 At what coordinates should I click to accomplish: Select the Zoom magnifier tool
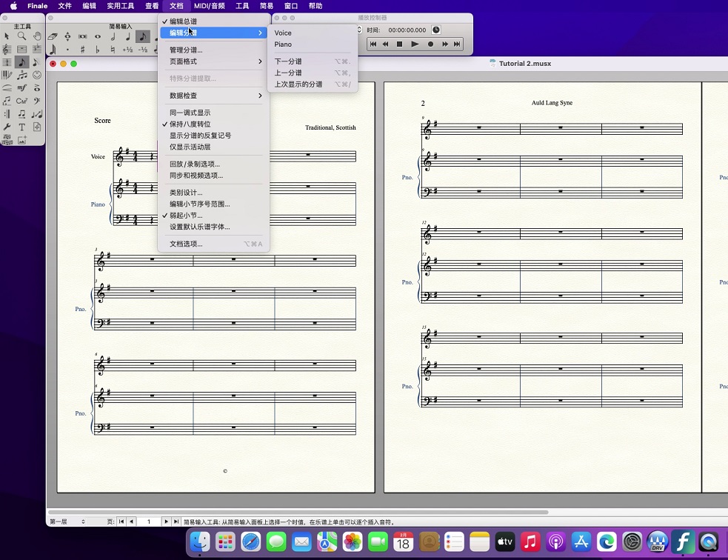tap(22, 36)
